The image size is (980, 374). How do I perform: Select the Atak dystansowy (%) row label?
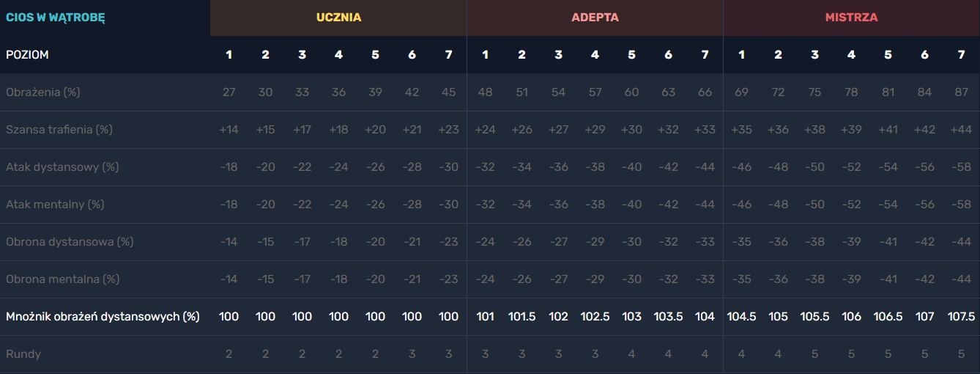[62, 167]
